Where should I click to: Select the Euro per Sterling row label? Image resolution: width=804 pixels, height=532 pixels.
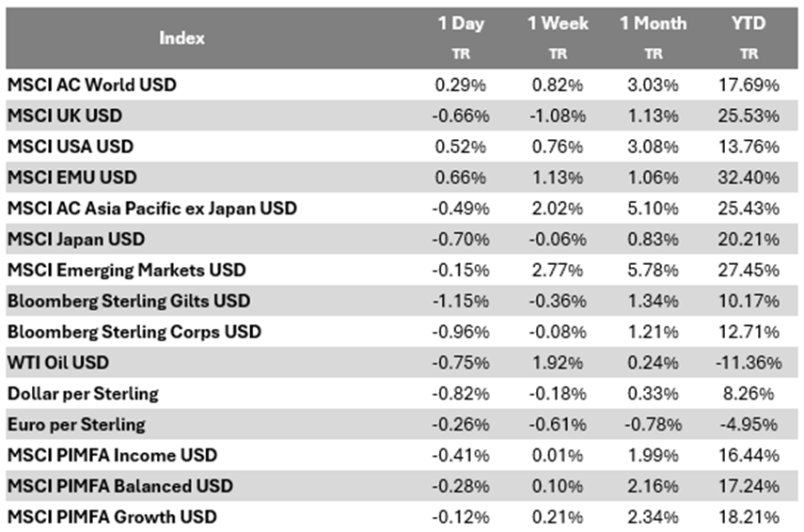(x=76, y=424)
